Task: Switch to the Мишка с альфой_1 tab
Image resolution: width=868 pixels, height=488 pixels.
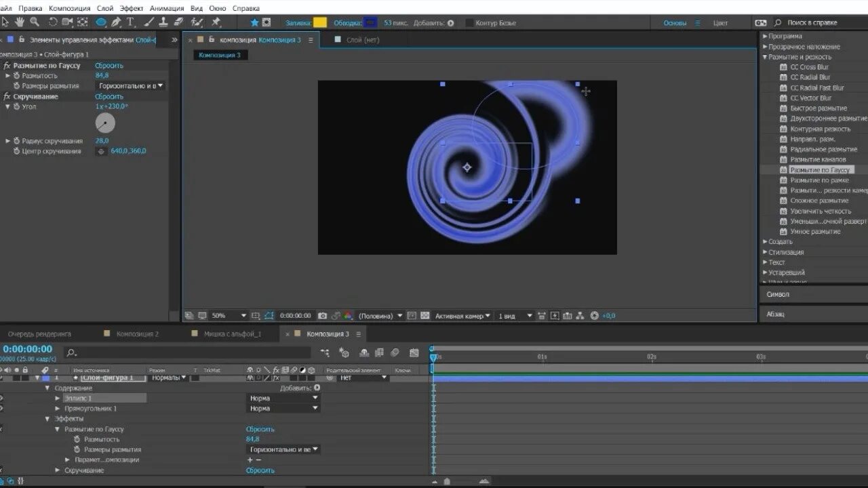Action: 233,334
